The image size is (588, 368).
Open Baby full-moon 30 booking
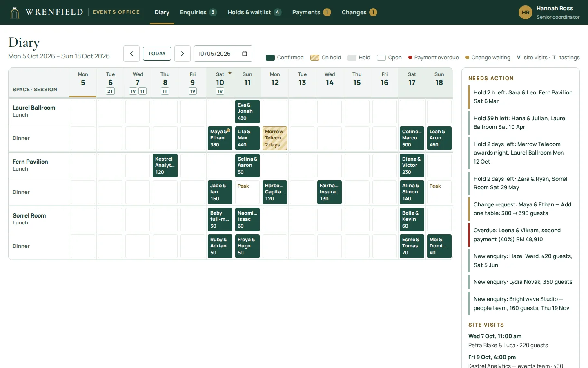(220, 220)
